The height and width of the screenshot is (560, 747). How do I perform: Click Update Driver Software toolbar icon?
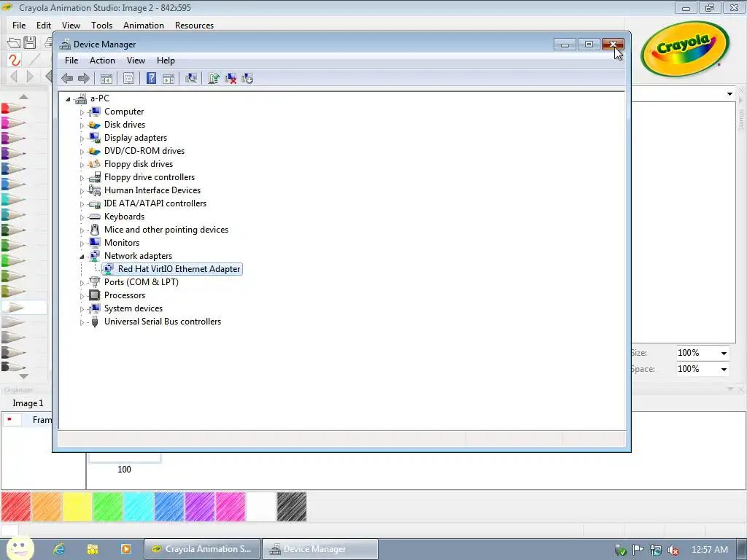(214, 79)
